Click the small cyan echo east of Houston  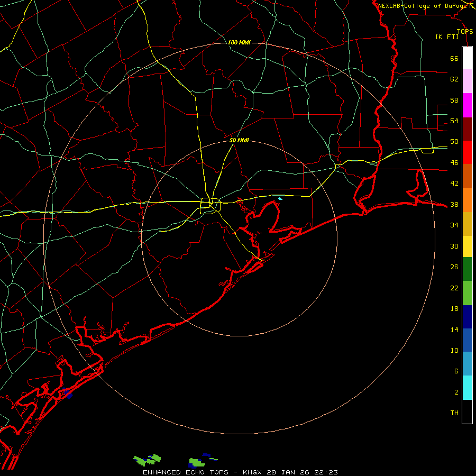point(280,198)
